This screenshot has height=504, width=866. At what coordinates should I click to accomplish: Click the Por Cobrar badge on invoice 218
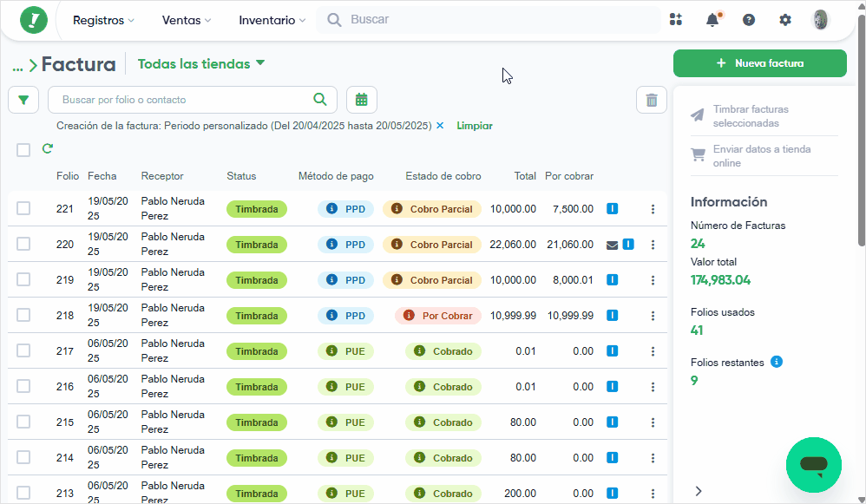(438, 316)
